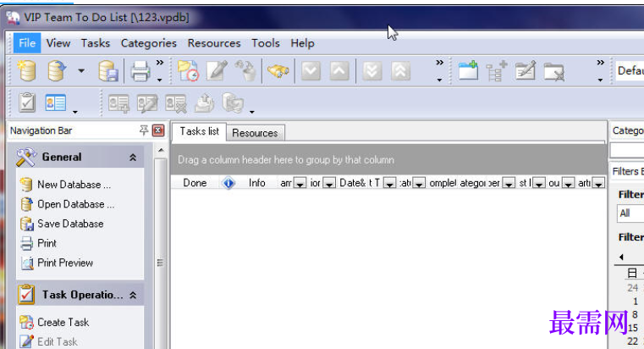Click the Info column header
The width and height of the screenshot is (644, 349).
[256, 183]
